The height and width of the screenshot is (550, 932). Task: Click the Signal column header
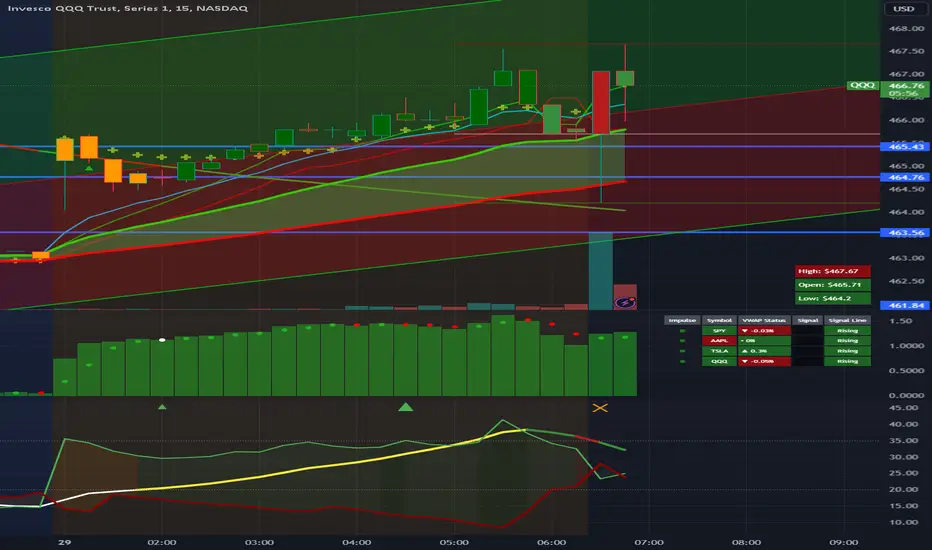click(x=807, y=320)
